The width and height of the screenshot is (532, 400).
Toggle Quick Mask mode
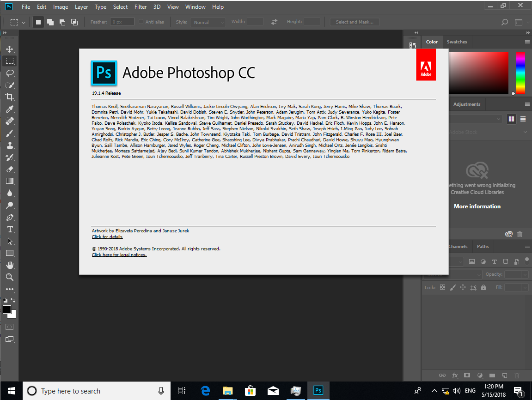10,327
